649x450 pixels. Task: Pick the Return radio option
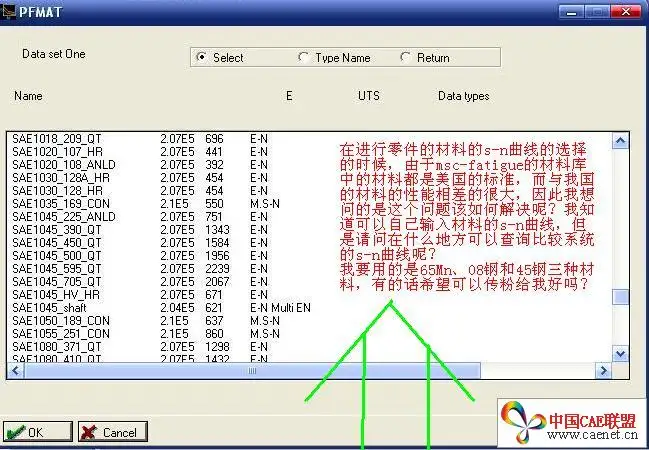406,57
